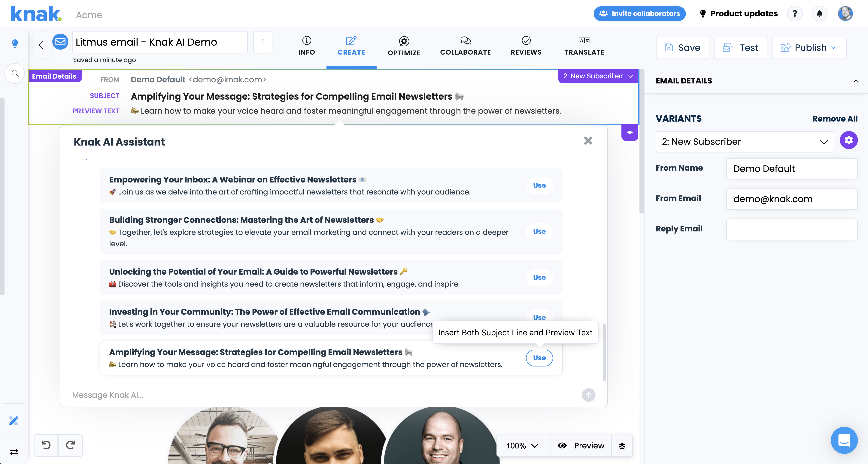Screen dimensions: 868x464
Task: Edit the From Name field
Action: pyautogui.click(x=792, y=169)
